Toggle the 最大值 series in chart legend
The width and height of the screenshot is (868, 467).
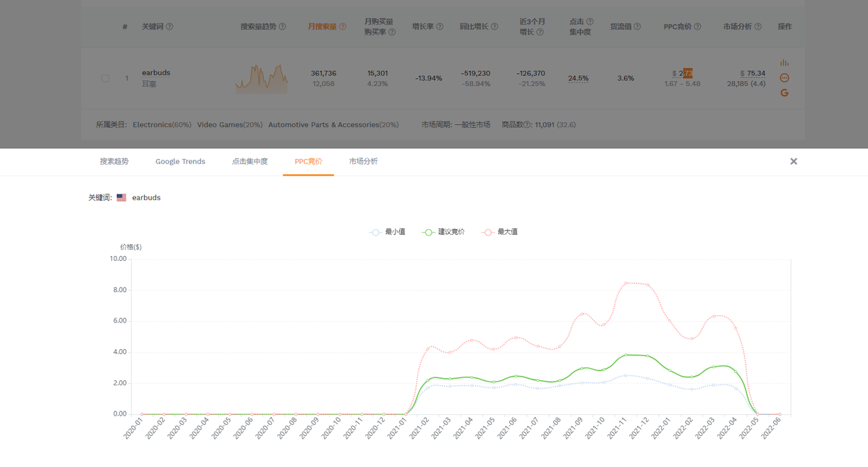pyautogui.click(x=499, y=232)
